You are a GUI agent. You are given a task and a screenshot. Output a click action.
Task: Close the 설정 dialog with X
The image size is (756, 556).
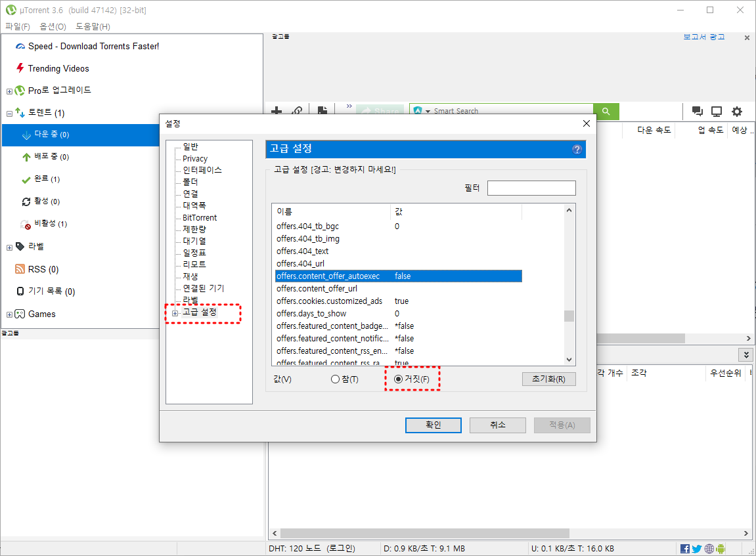(x=587, y=123)
